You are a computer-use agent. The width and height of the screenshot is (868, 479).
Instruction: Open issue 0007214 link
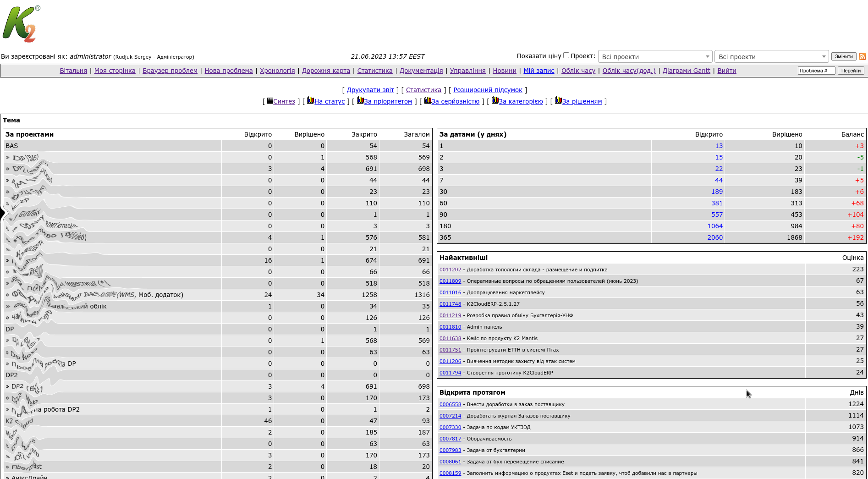click(x=450, y=416)
